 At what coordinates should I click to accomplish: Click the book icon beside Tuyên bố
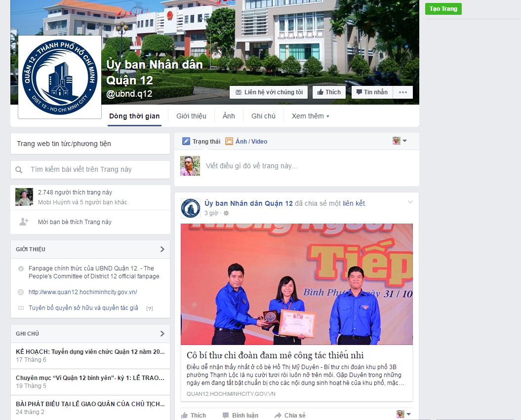point(21,308)
